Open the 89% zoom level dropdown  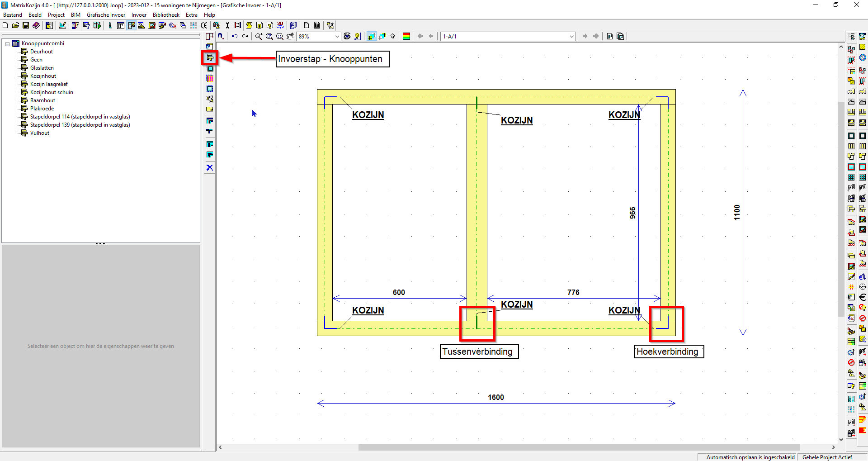[337, 36]
